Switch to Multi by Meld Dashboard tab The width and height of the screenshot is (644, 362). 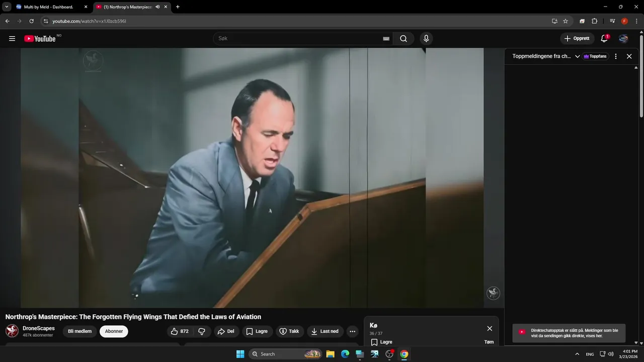(x=49, y=7)
